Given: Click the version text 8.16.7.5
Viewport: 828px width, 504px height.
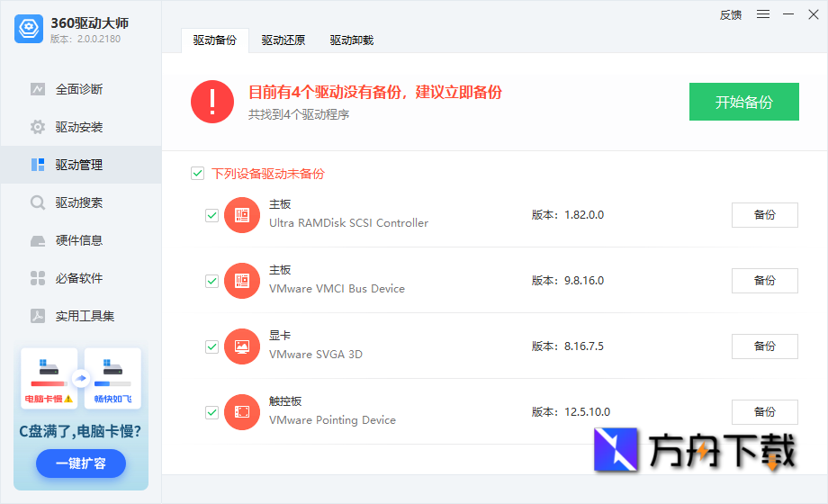Looking at the screenshot, I should coord(584,346).
